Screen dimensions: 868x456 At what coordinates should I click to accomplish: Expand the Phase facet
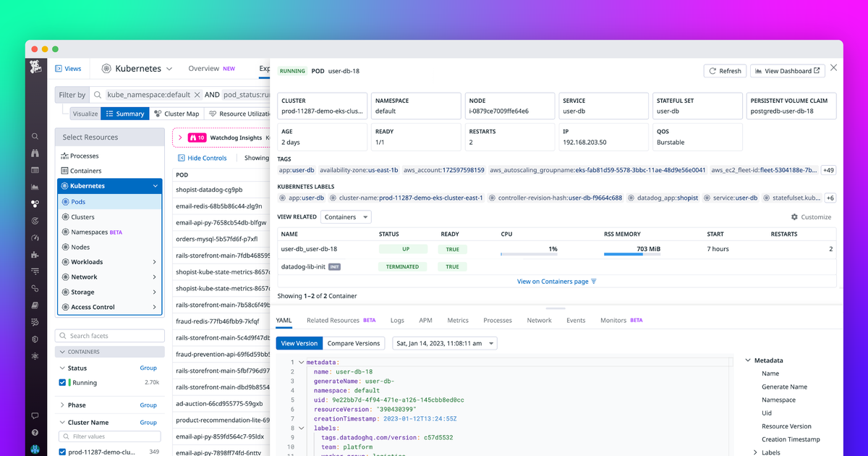62,405
